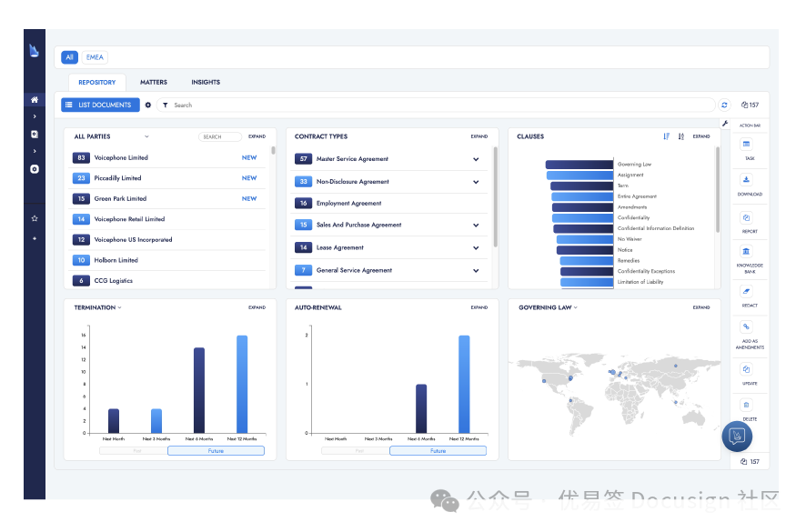This screenshot has width=806, height=532.
Task: Click the document icon below the Home icon
Action: pos(35,135)
